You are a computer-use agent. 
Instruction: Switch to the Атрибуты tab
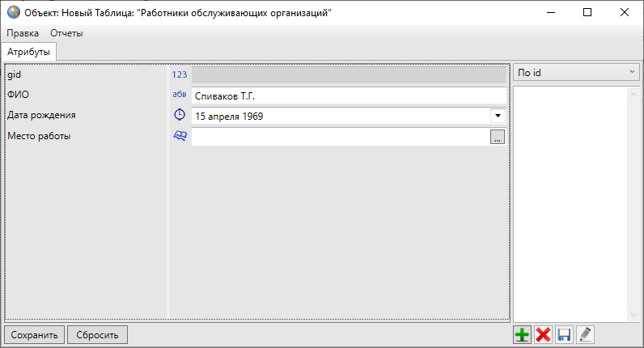[x=29, y=52]
